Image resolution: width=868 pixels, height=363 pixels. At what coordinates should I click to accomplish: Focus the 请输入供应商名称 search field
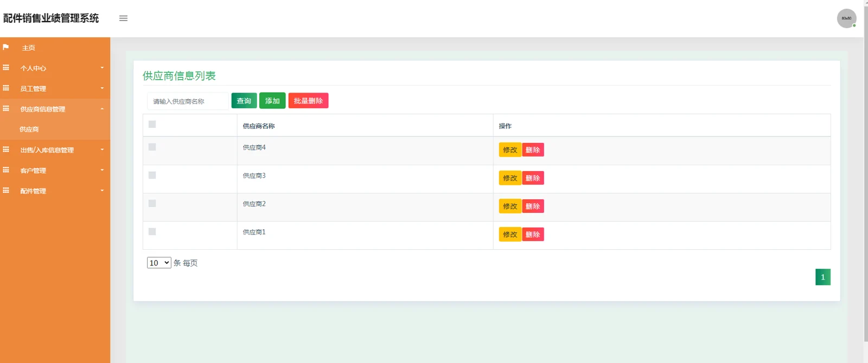[188, 101]
